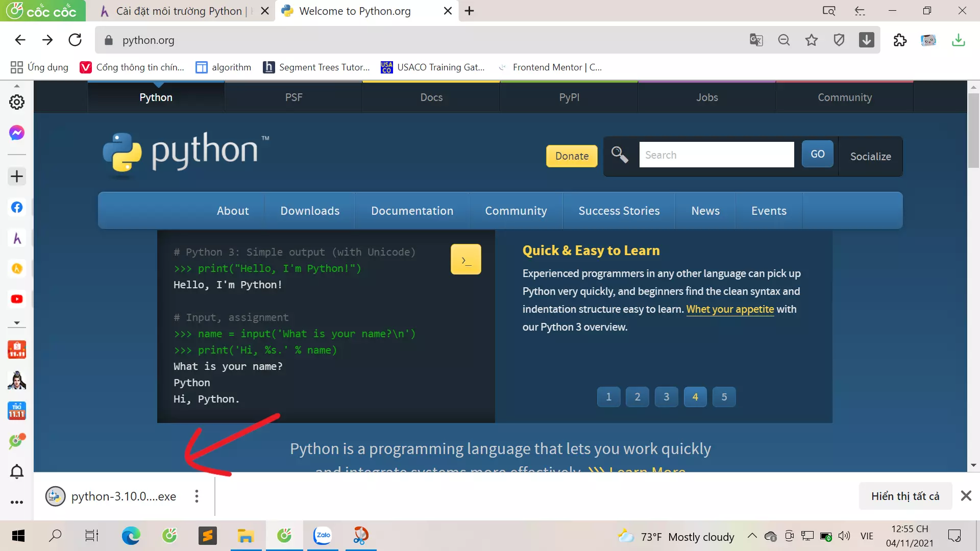980x551 pixels.
Task: Show slide 1 of the carousel
Action: 608,397
